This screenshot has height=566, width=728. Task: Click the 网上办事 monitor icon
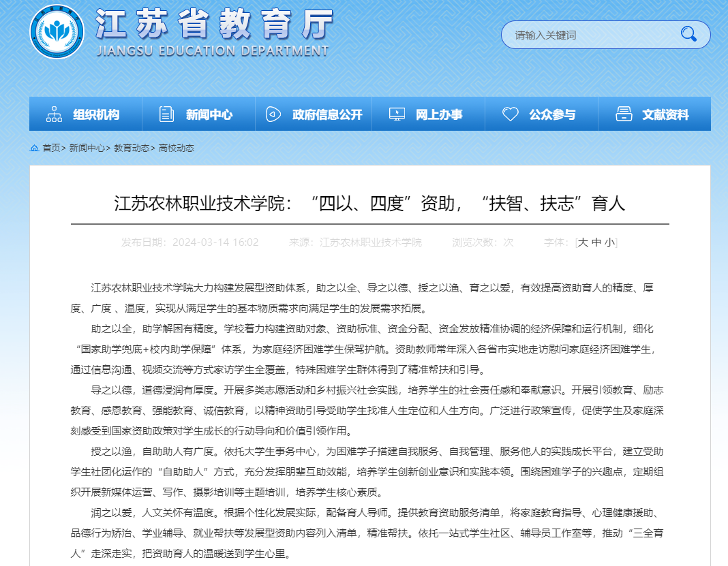tap(397, 114)
